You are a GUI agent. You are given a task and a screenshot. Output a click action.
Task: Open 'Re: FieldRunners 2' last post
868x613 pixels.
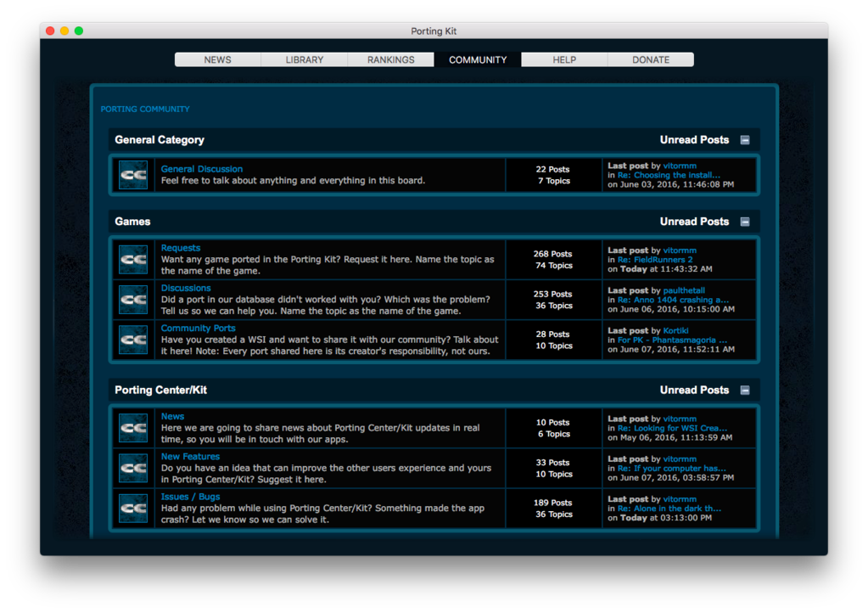655,260
